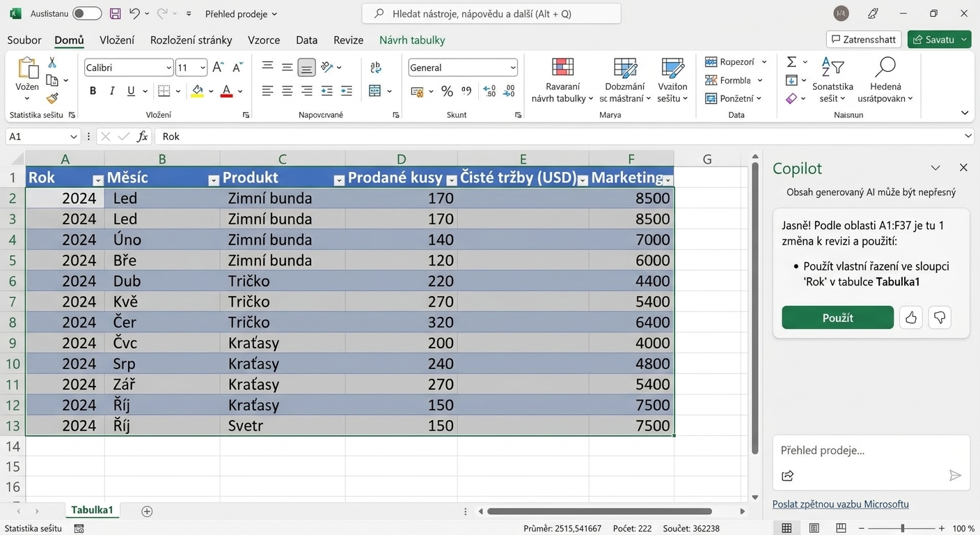
Task: Click the pen icon next to profile avatar
Action: point(873,13)
